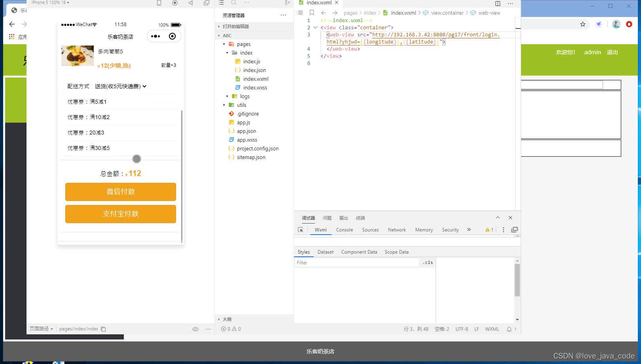641x364 pixels.
Task: Switch to the Component Data tab
Action: tap(359, 252)
